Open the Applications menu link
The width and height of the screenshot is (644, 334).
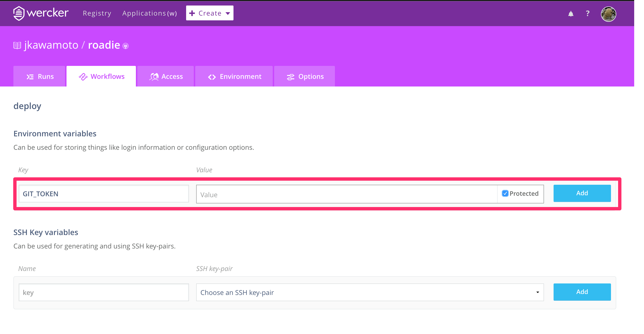point(149,13)
